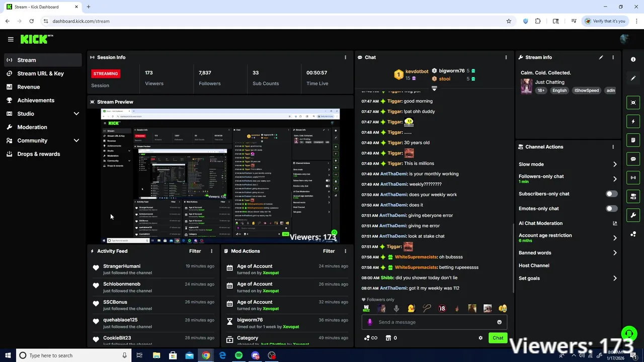Open File Explorer from the taskbar
644x362 pixels.
(x=156, y=355)
